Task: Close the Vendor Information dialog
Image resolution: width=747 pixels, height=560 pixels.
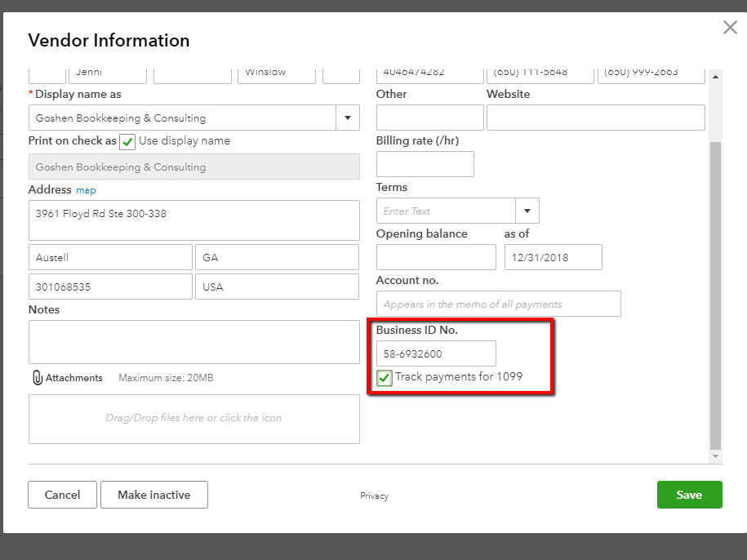Action: (x=729, y=27)
